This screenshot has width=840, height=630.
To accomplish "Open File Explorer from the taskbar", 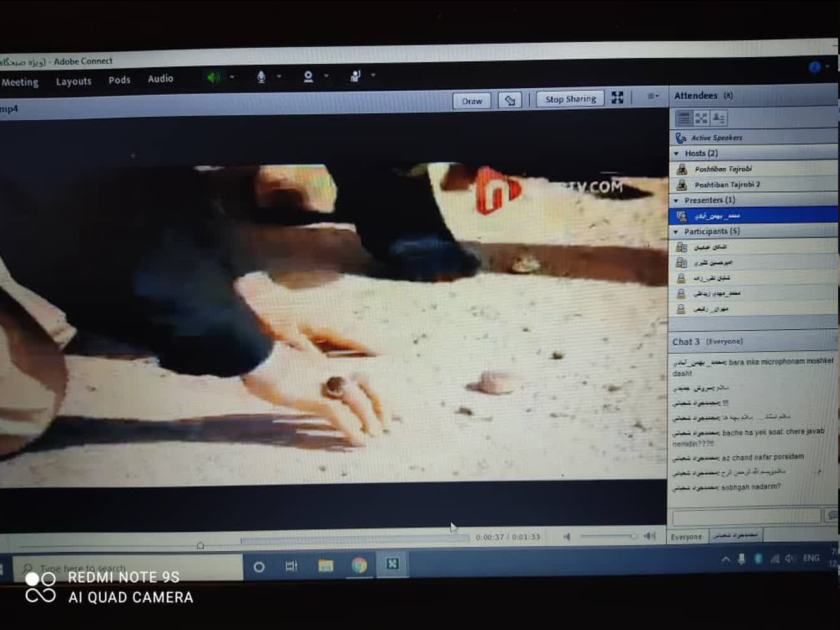I will 326,566.
